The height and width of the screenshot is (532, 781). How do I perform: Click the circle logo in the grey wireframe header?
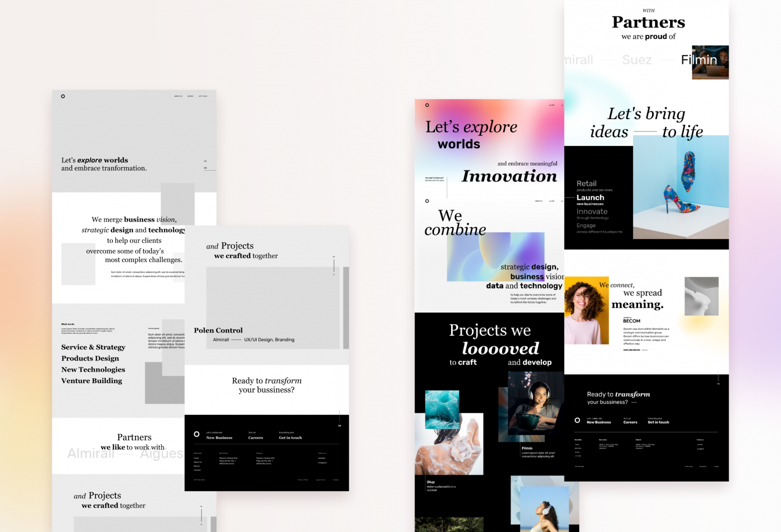pyautogui.click(x=63, y=96)
